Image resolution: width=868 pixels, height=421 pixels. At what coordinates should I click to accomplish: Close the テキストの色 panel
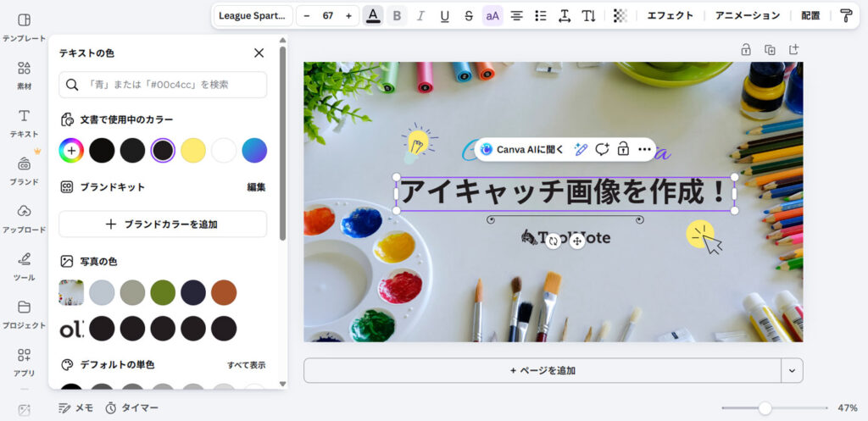(259, 53)
